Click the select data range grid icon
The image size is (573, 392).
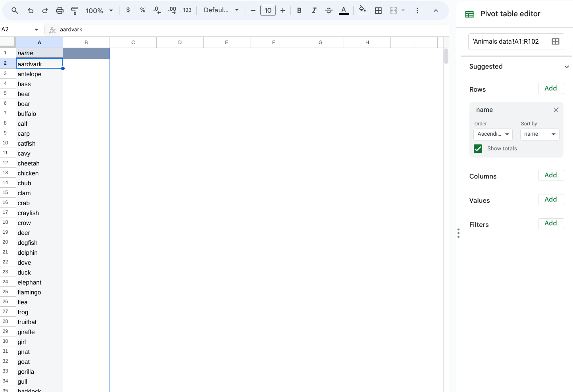[555, 42]
